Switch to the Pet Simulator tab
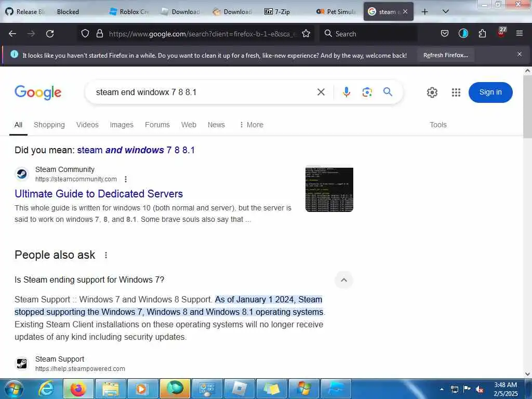The width and height of the screenshot is (532, 399). 336,11
